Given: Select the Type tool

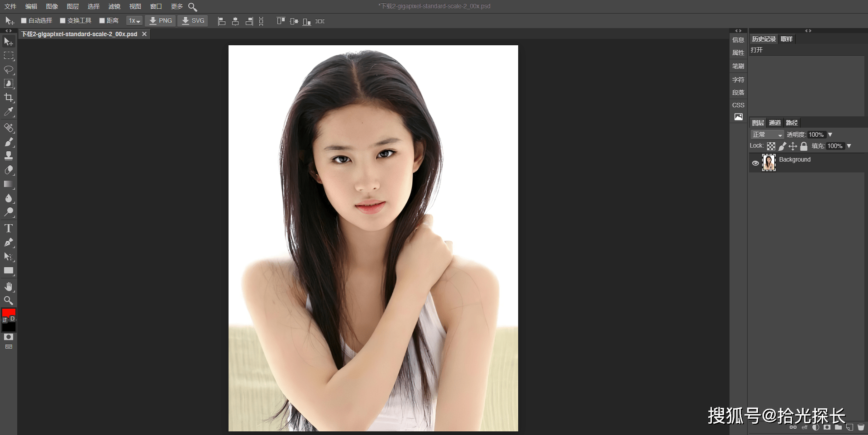Looking at the screenshot, I should [x=9, y=228].
